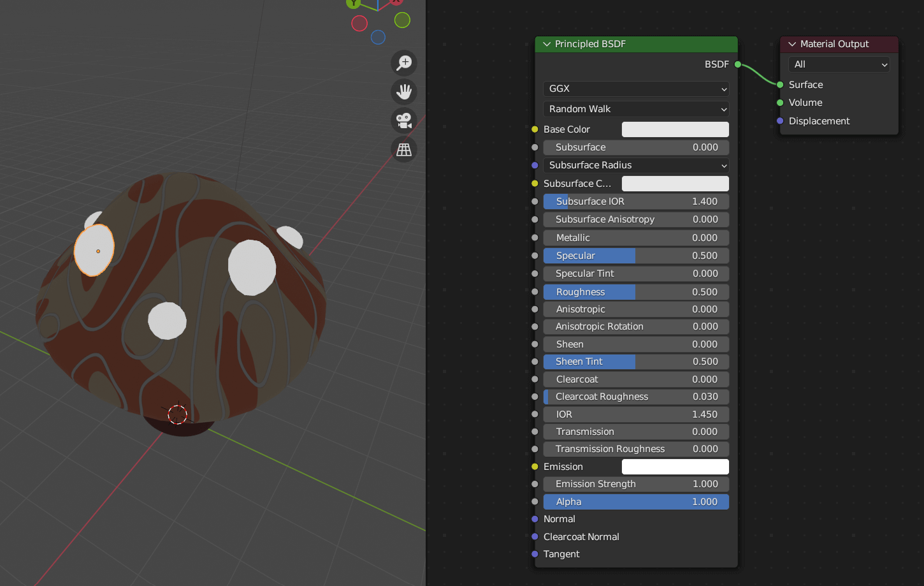Click the Roughness value slider
The height and width of the screenshot is (586, 924).
(636, 292)
